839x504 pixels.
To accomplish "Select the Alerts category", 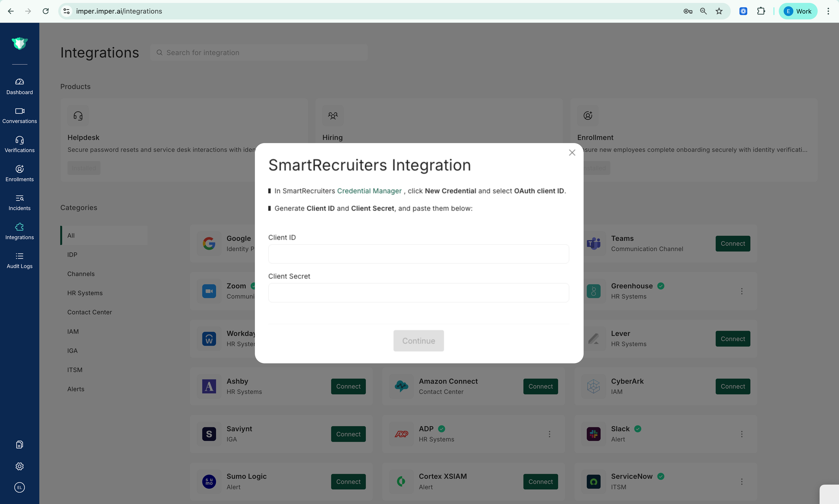I will pos(76,389).
